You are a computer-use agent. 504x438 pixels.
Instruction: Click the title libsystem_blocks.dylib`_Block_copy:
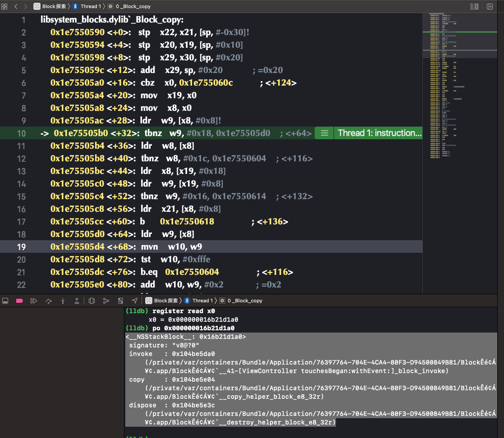coord(112,20)
